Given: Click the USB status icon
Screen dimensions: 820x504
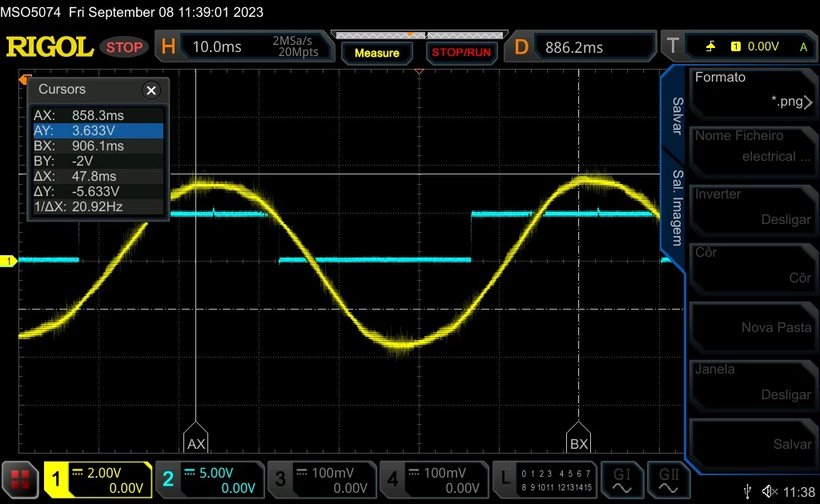Looking at the screenshot, I should pyautogui.click(x=748, y=491).
